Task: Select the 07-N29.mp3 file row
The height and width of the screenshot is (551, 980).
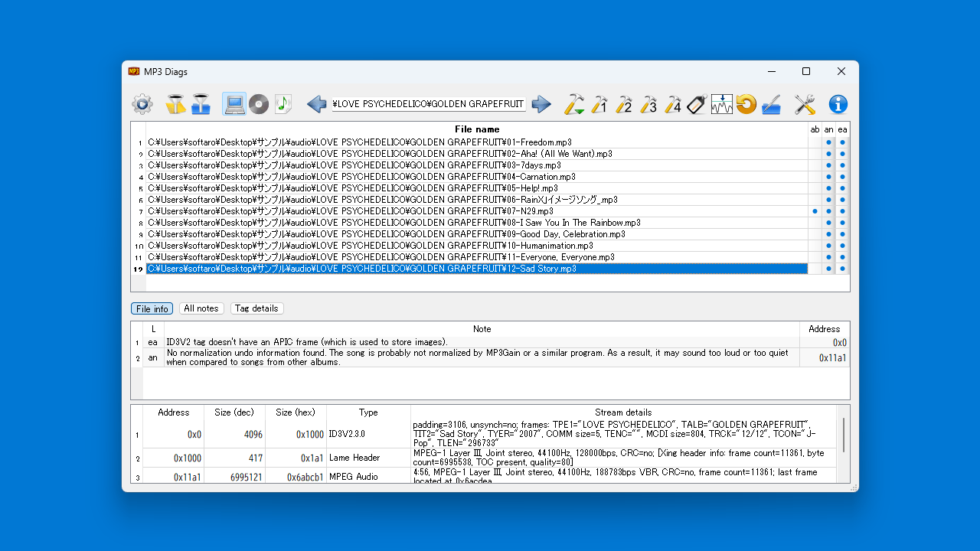Action: click(477, 211)
